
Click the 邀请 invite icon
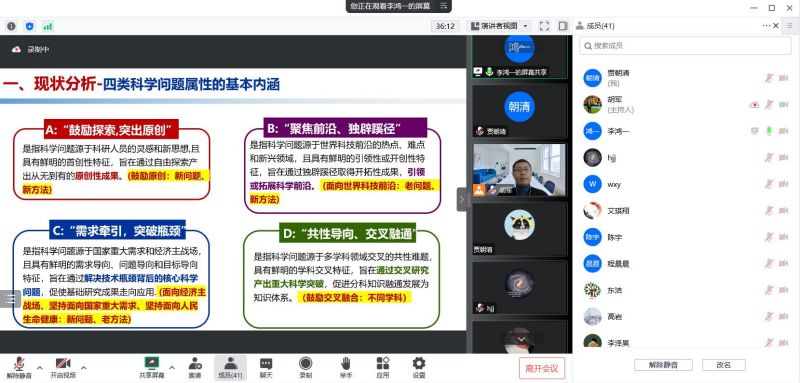[194, 367]
